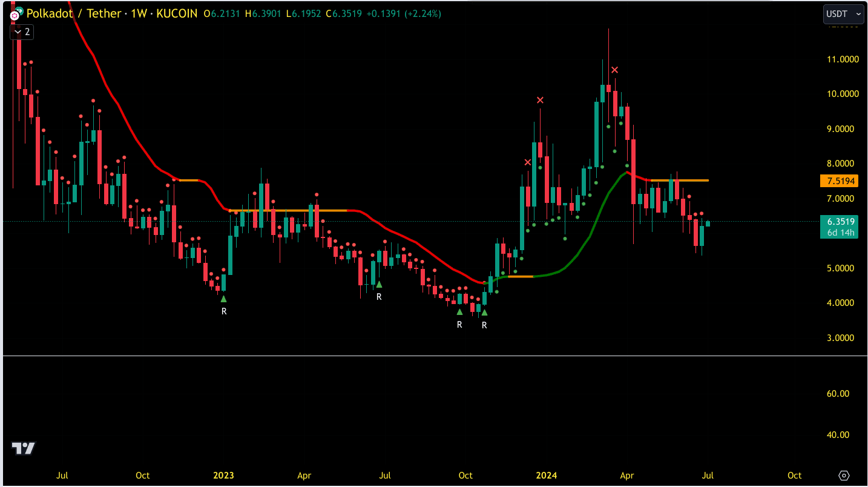Click the 4.0000 price scale label
Screen dimensions: 868x487
coord(839,303)
